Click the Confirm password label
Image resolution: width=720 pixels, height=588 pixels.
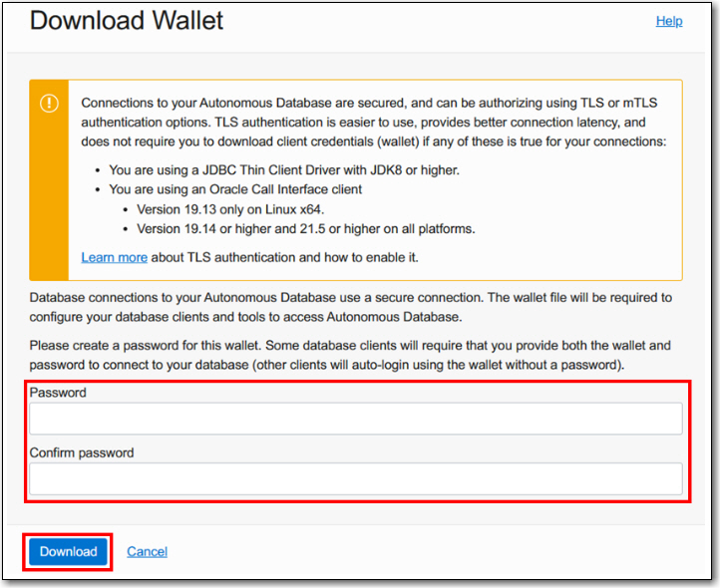point(82,452)
